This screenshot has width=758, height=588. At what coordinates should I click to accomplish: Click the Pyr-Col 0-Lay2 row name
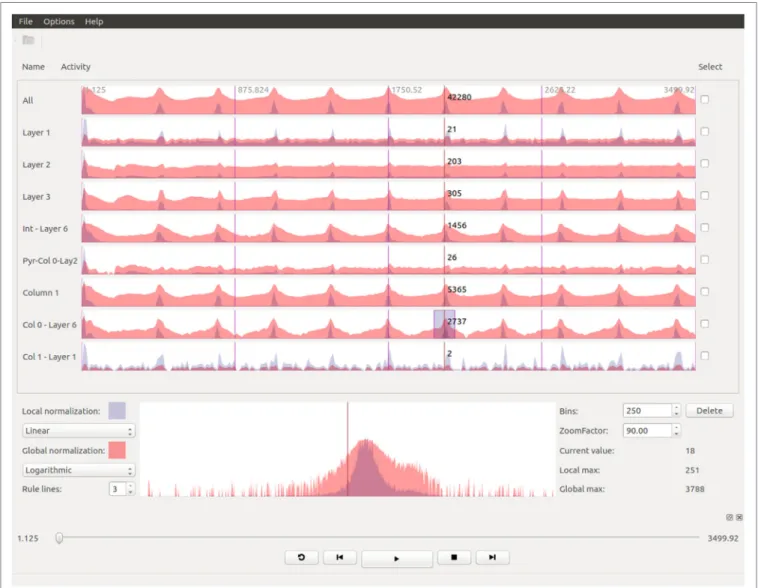coord(50,261)
